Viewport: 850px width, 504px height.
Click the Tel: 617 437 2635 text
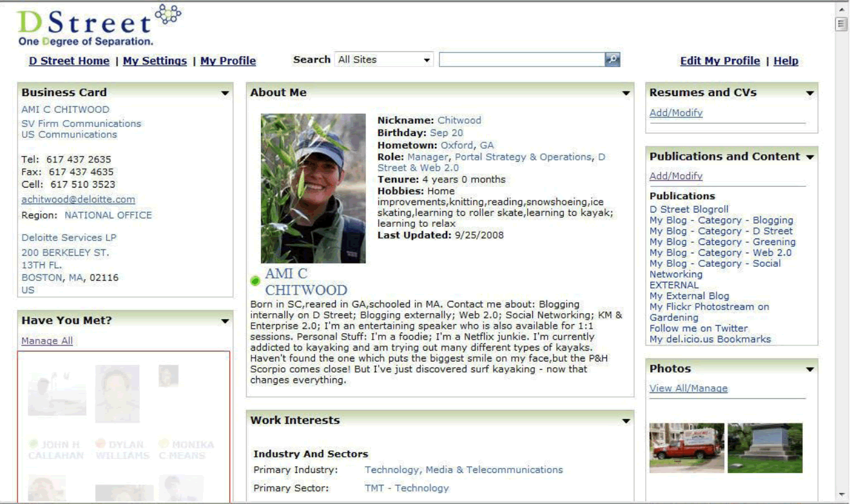(66, 159)
